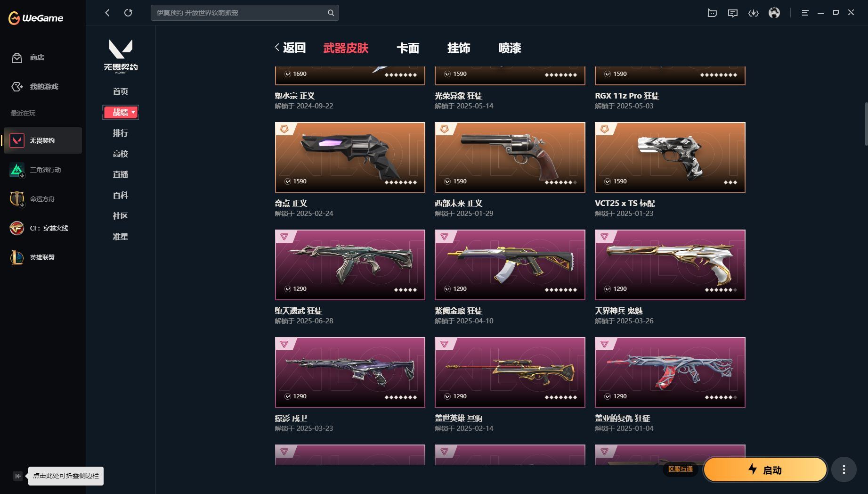Select the 奇点 正义 skin thumbnail

pos(350,157)
